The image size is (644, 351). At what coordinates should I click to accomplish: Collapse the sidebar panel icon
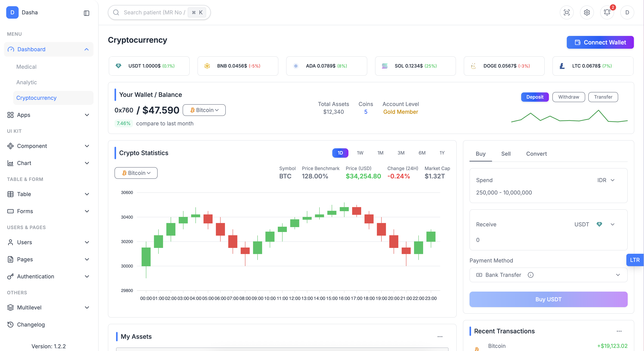point(87,13)
